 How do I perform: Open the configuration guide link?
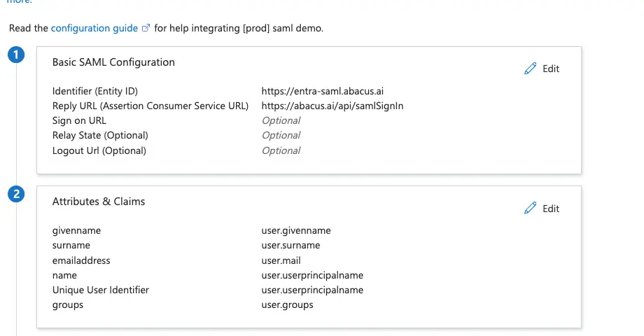[x=95, y=29]
